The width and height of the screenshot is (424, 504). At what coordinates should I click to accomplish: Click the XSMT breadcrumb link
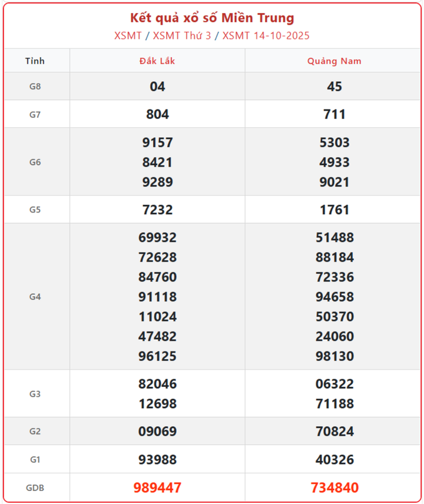tap(128, 35)
